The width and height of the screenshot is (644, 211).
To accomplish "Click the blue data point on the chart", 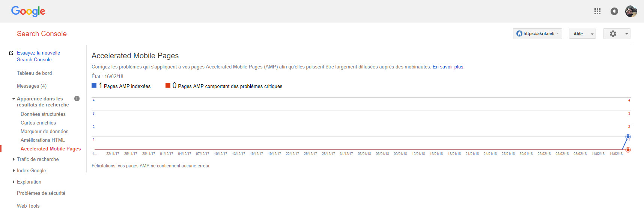I will click(628, 137).
